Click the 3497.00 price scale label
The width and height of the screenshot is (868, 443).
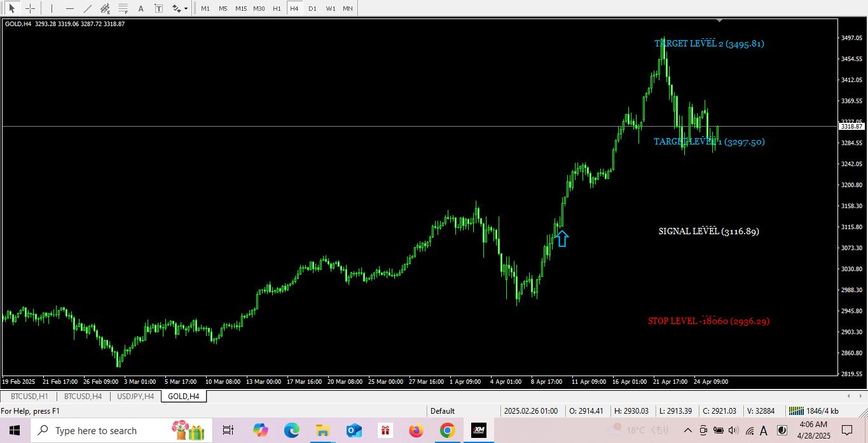(851, 38)
